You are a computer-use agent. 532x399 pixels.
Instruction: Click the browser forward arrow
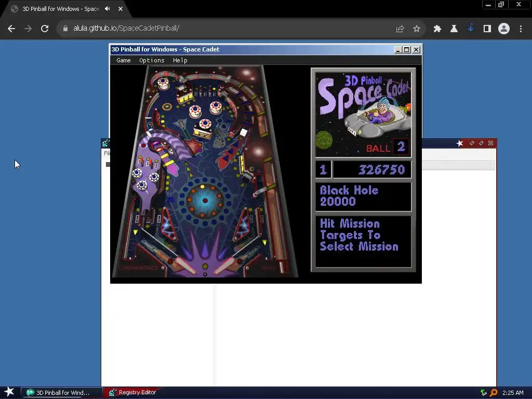[x=28, y=29]
